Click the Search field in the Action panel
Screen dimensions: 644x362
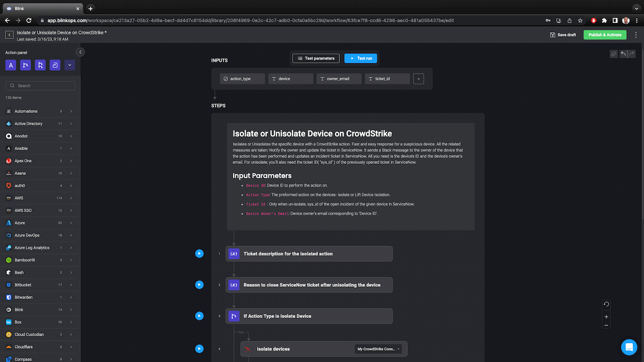40,85
